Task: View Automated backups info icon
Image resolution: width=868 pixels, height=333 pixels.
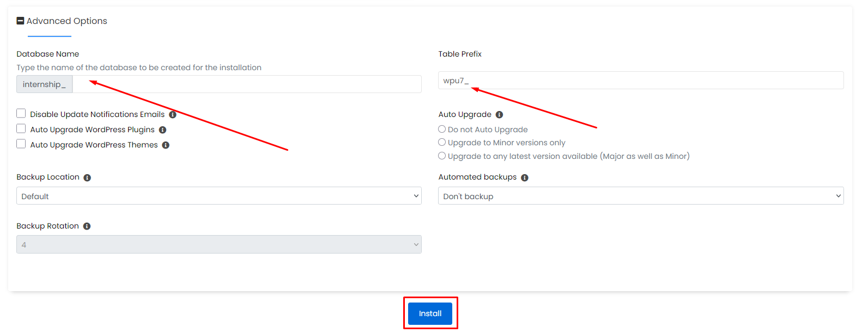Action: [x=525, y=178]
